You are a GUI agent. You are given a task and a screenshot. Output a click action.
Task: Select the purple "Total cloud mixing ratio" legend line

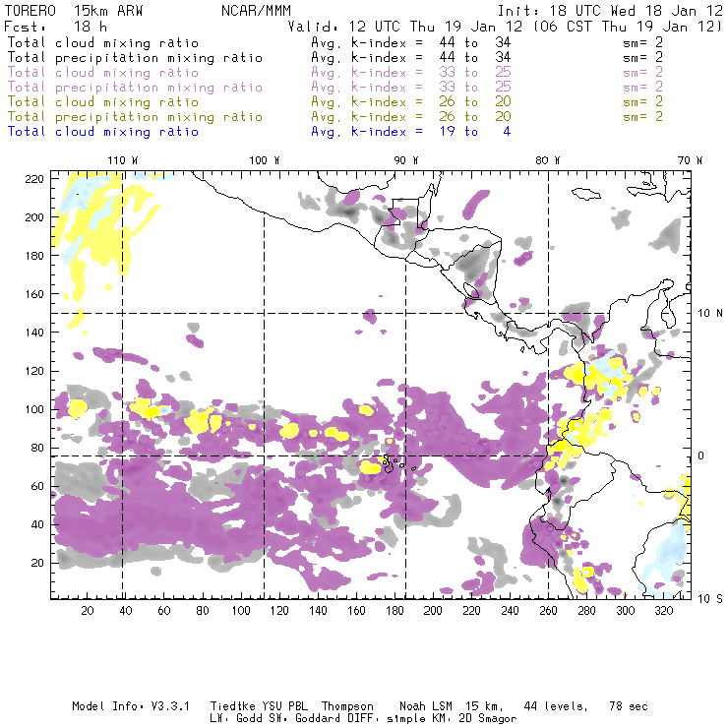103,73
